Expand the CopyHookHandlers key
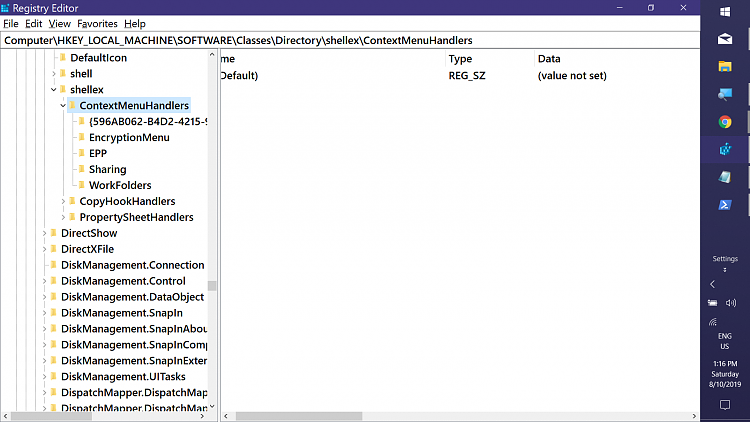Screen dimensions: 750x422 [63, 201]
